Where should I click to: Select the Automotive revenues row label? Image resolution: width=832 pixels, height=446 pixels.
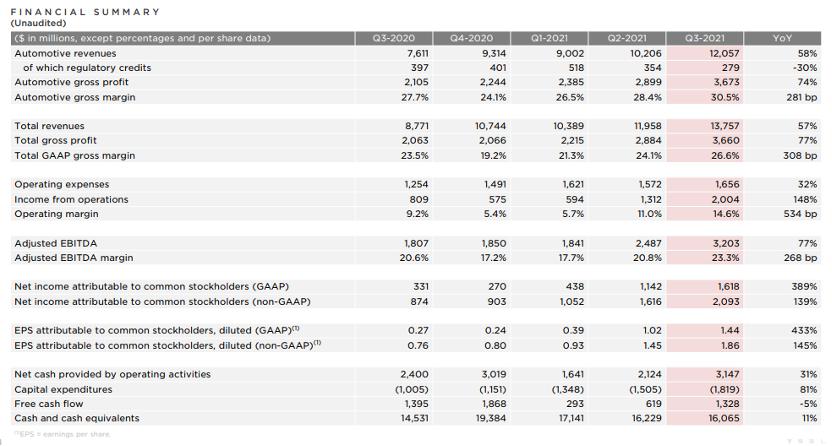[x=65, y=53]
